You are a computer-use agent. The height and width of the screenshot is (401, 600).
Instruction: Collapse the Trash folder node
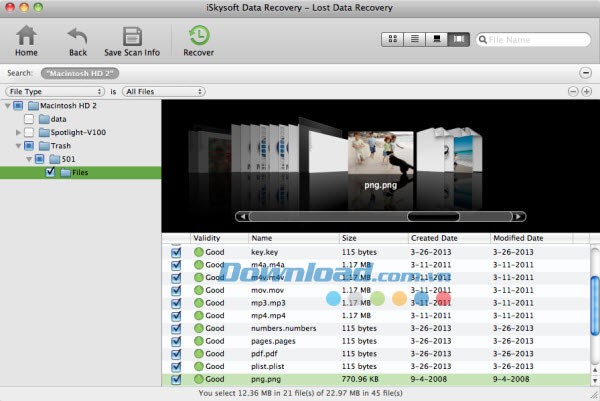tap(18, 146)
